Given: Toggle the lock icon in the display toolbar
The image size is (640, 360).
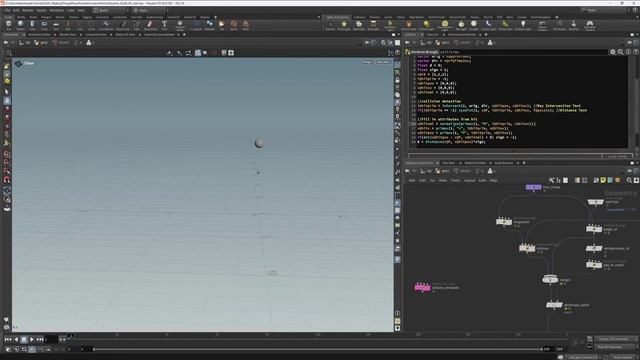Looking at the screenshot, I should 397,80.
